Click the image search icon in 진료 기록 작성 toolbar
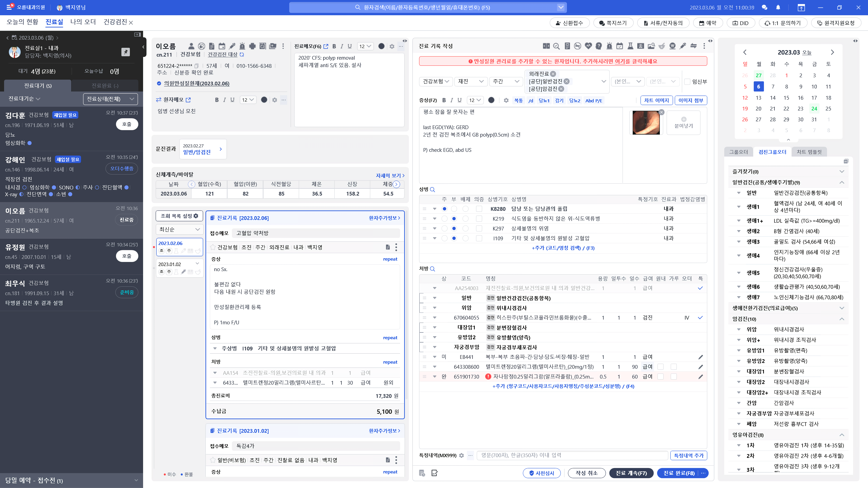Image resolution: width=868 pixels, height=488 pixels. 651,46
